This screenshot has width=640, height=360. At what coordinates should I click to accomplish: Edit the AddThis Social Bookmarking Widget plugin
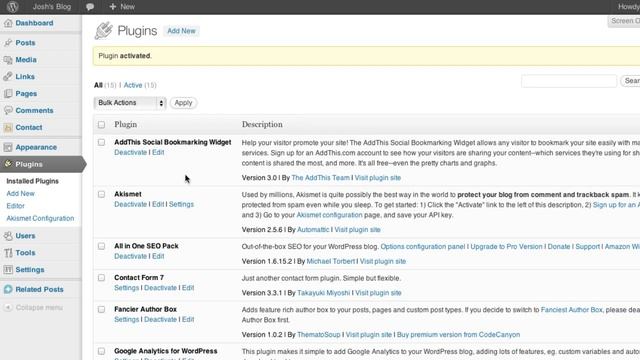click(x=158, y=152)
